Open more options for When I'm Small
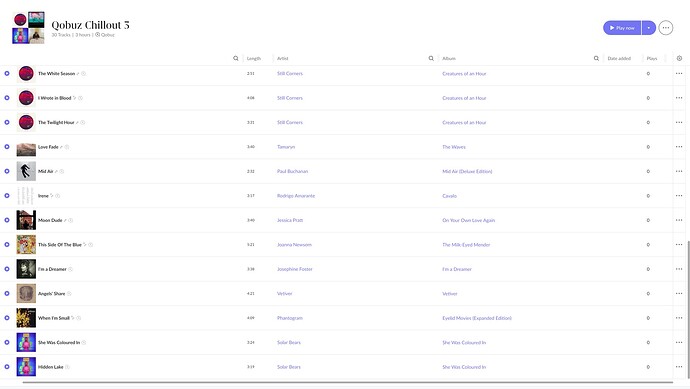Screen dimensions: 690x389 pyautogui.click(x=679, y=318)
